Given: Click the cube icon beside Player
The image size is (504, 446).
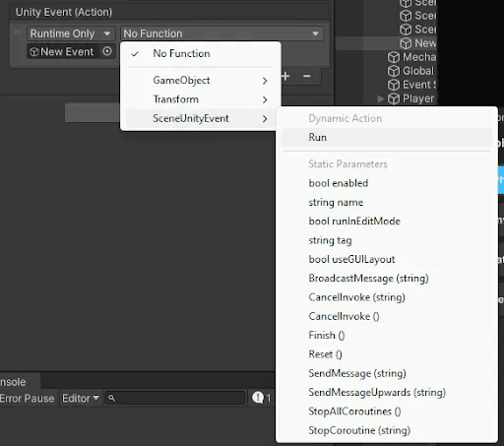Looking at the screenshot, I should click(x=394, y=98).
